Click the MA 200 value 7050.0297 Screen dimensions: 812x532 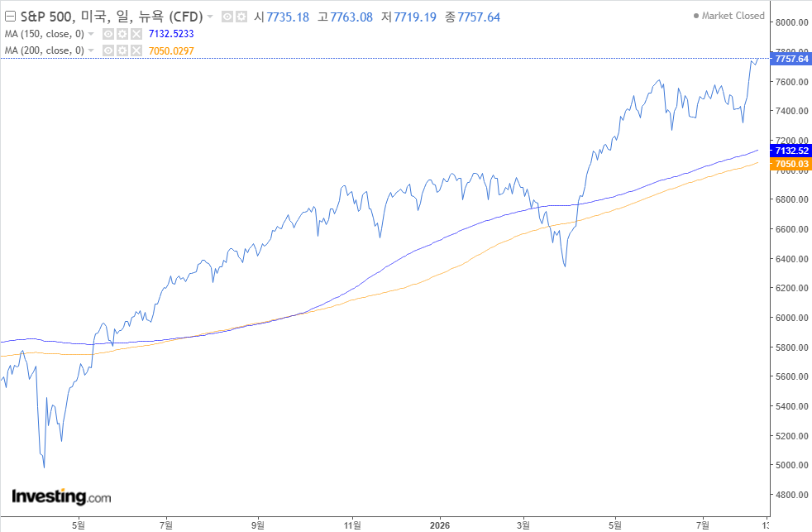pos(171,50)
